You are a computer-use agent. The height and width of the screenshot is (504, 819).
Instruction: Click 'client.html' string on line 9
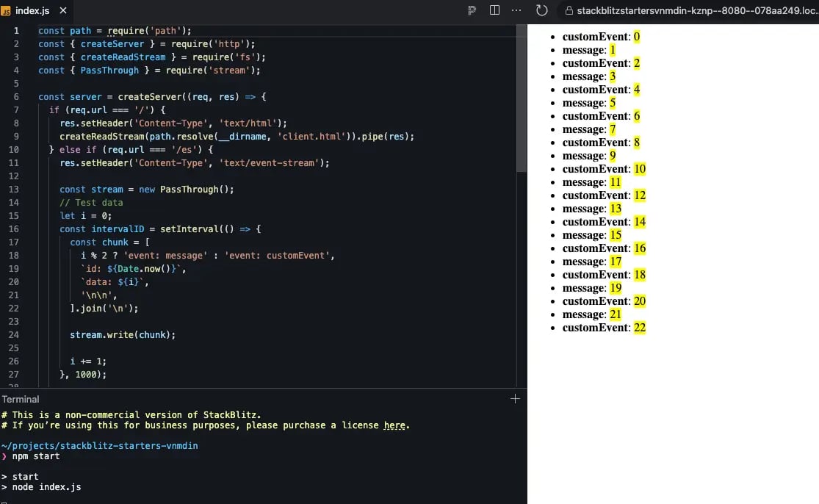click(x=311, y=137)
